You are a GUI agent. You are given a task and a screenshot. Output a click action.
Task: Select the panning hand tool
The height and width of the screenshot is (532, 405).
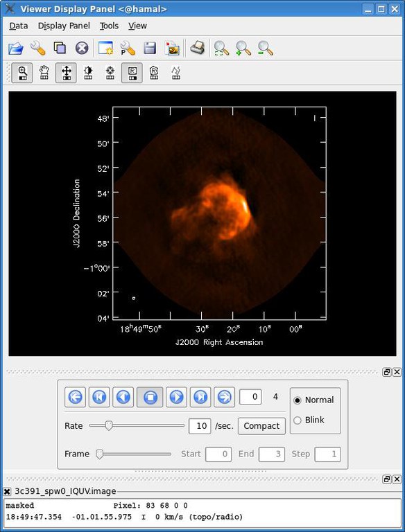click(x=44, y=73)
